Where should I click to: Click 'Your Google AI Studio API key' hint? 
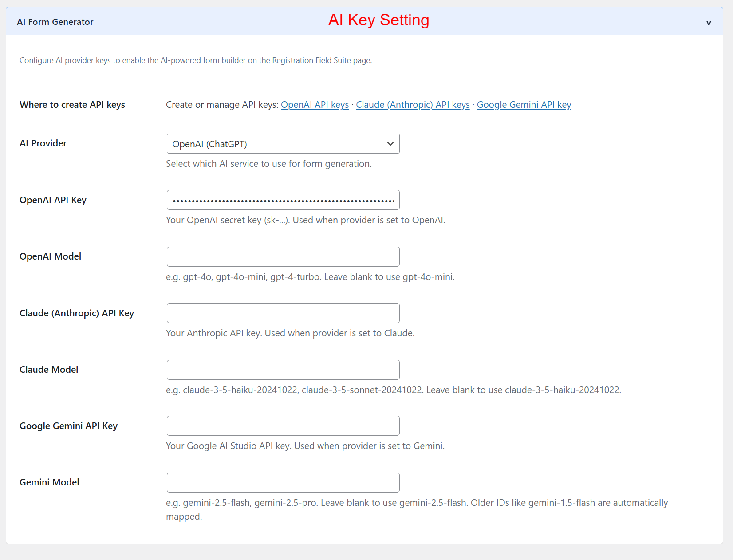click(305, 446)
